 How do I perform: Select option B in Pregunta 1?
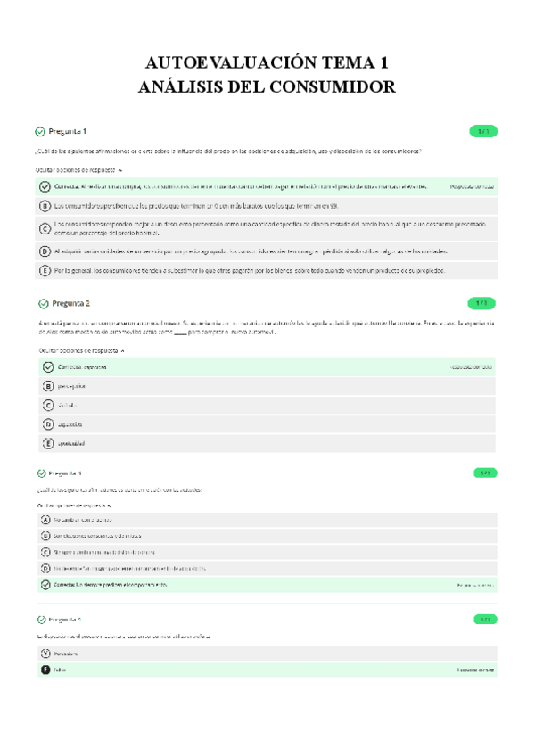tap(45, 205)
